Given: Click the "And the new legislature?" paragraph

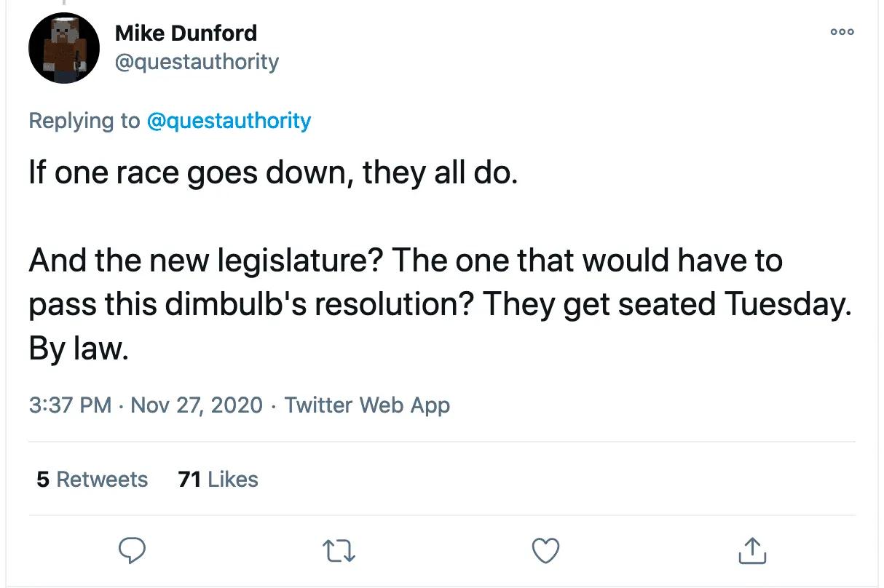Looking at the screenshot, I should [405, 260].
